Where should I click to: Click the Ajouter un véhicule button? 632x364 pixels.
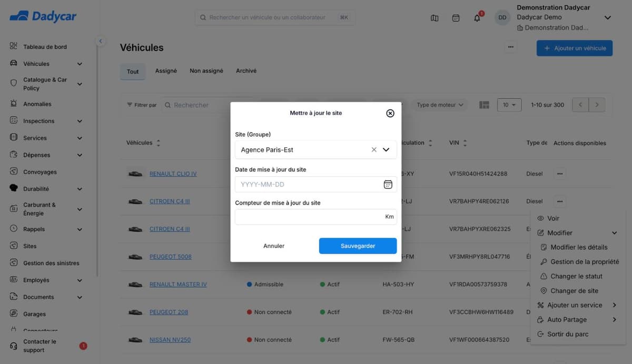coord(575,48)
